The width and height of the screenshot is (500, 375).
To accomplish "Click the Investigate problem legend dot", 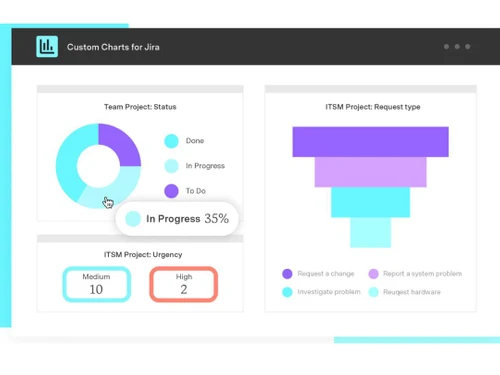I will pyautogui.click(x=287, y=292).
